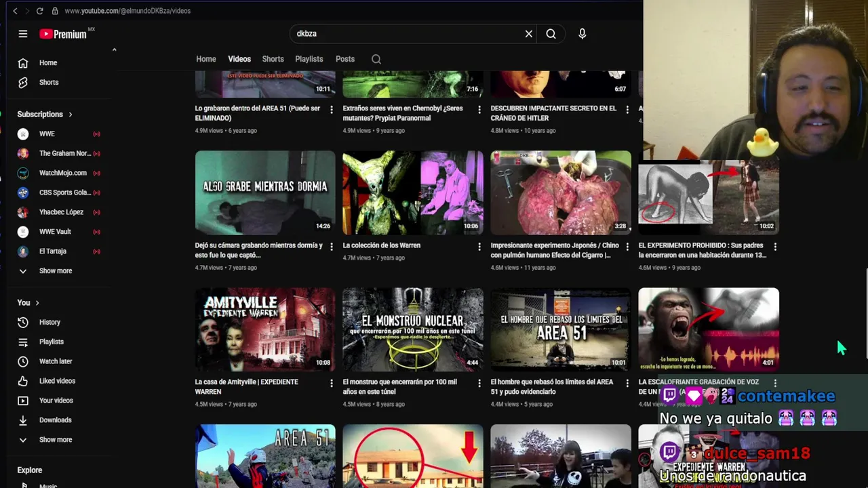Open options for cráneo de Hitler video
The height and width of the screenshot is (488, 868).
point(627,109)
